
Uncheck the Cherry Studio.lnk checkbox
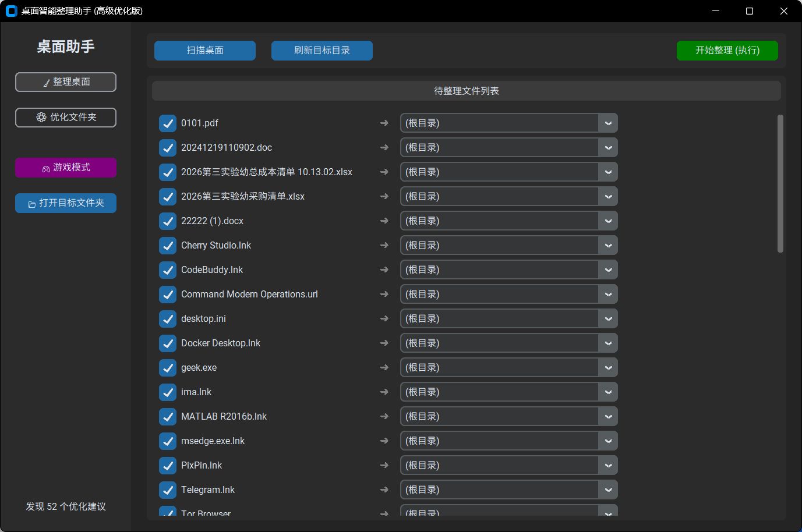167,245
